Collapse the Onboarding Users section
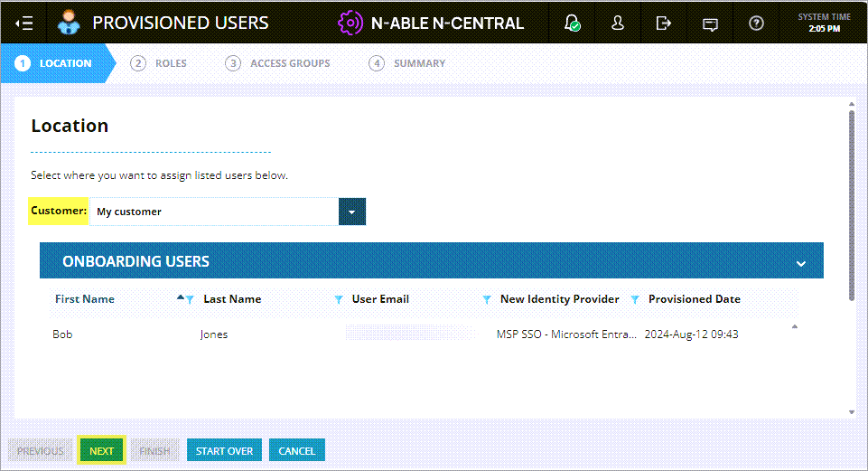The width and height of the screenshot is (868, 471). 800,263
